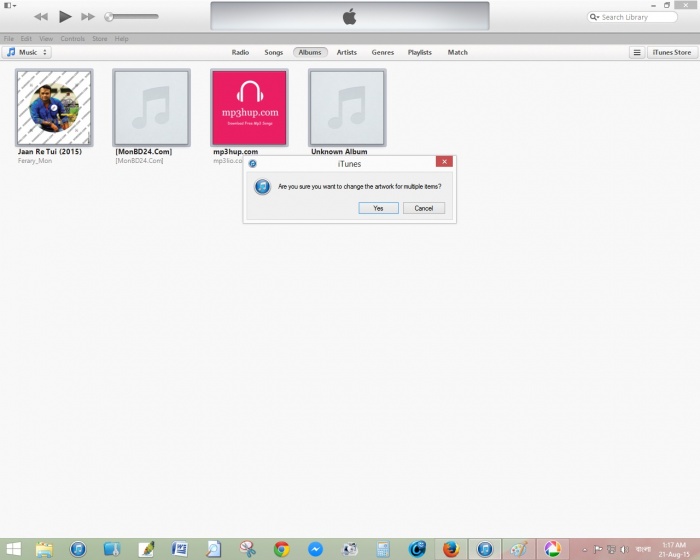The width and height of the screenshot is (700, 560).
Task: Go to the iTunes Store
Action: click(671, 52)
